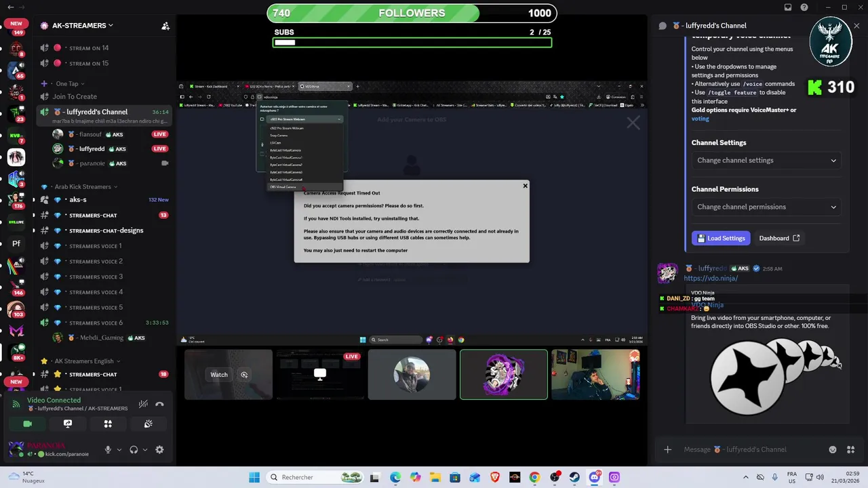
Task: Click the taskbar Rechercher search box
Action: click(x=316, y=477)
